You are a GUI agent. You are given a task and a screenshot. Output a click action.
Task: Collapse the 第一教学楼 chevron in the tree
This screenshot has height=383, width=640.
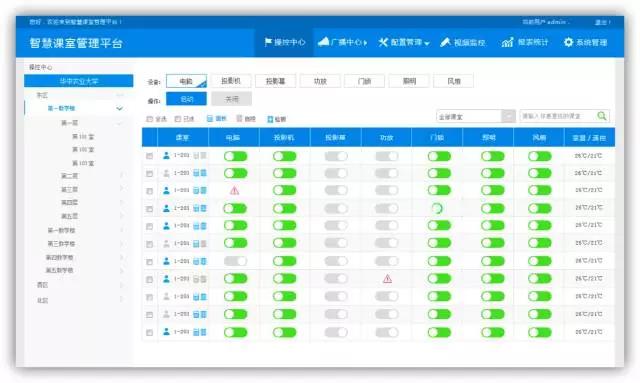(x=119, y=109)
